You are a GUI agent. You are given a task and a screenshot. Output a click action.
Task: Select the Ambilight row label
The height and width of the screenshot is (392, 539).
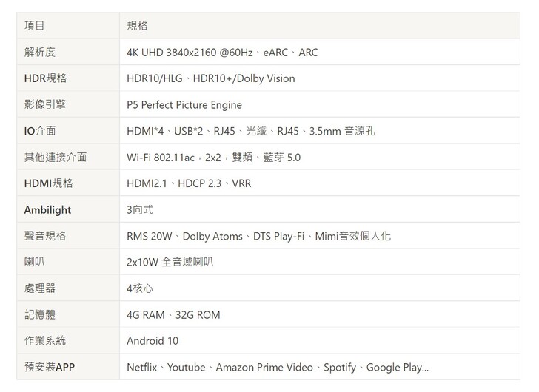tap(47, 210)
